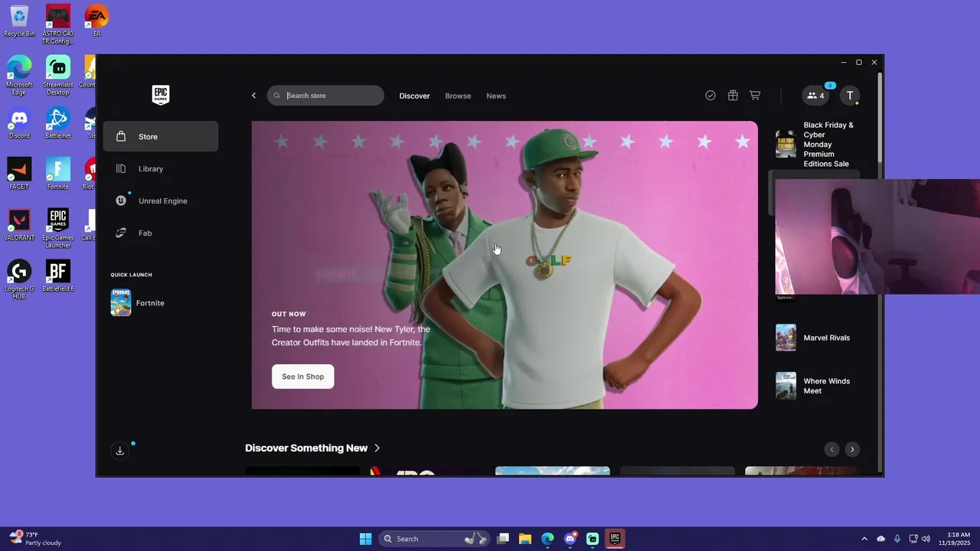Open Unreal Engine from the sidebar

(x=161, y=201)
